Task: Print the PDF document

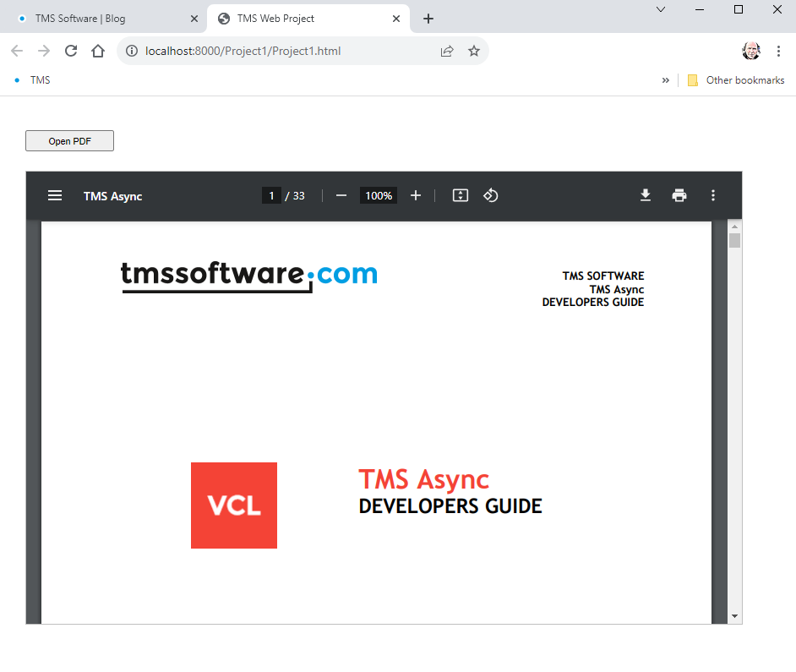Action: tap(679, 195)
